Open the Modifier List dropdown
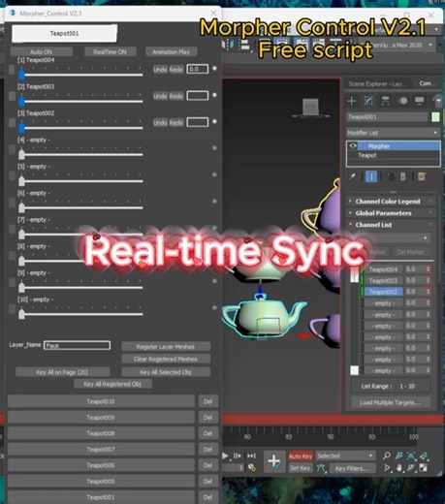This screenshot has height=504, width=445. [x=394, y=133]
